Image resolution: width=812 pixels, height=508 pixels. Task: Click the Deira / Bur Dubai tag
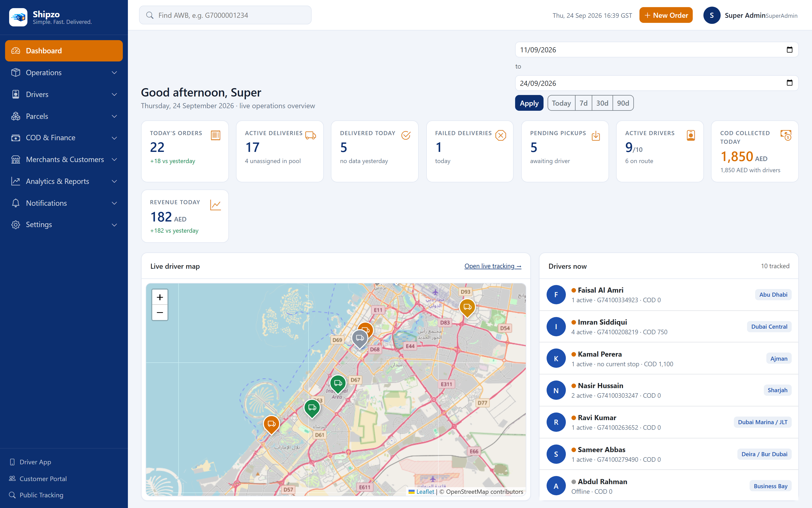click(764, 454)
